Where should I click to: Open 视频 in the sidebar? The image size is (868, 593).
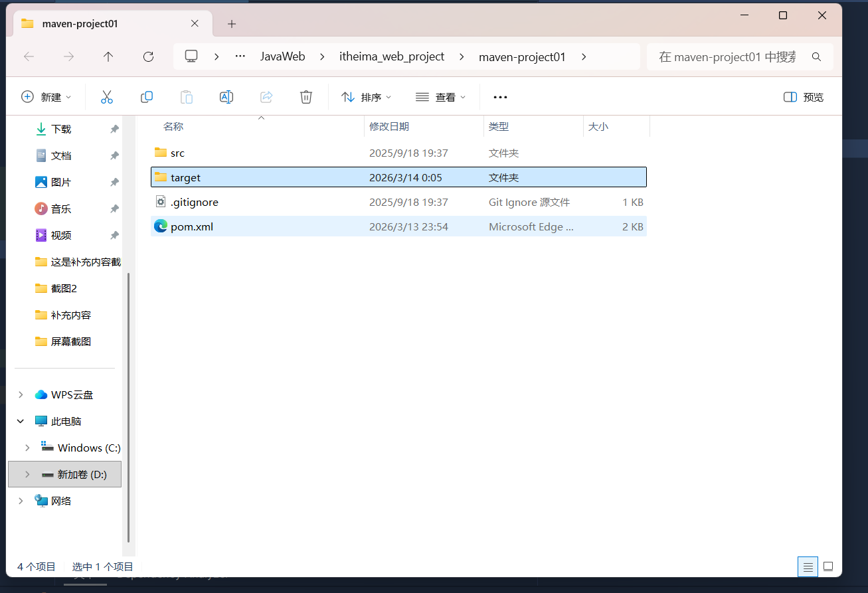click(x=61, y=235)
